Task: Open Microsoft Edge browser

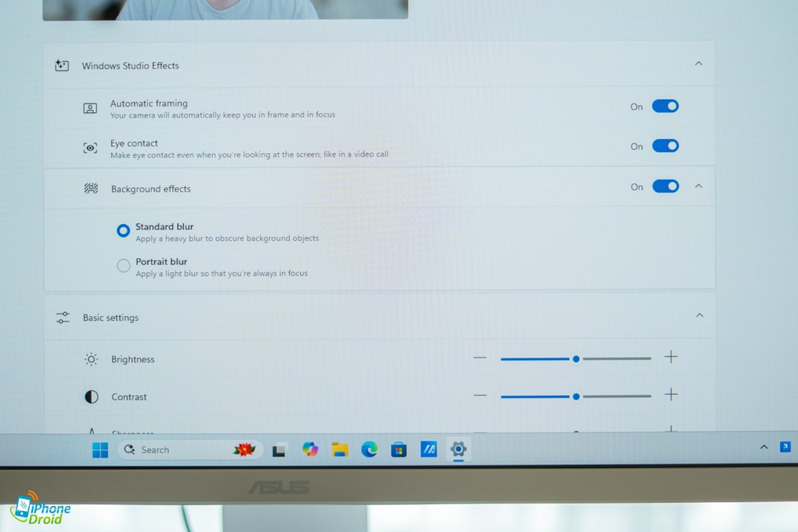Action: point(369,450)
